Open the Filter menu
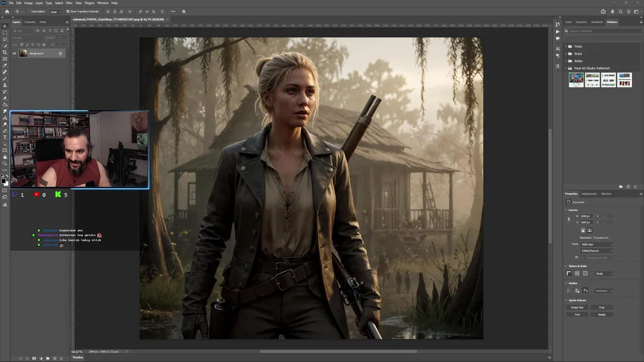The height and width of the screenshot is (362, 644). [x=69, y=3]
